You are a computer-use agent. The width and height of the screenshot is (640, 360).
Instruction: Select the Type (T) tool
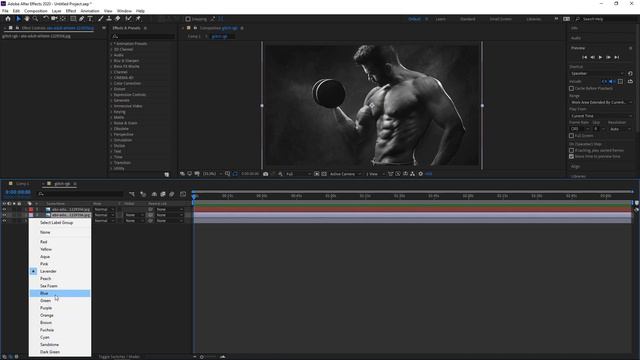pos(90,19)
